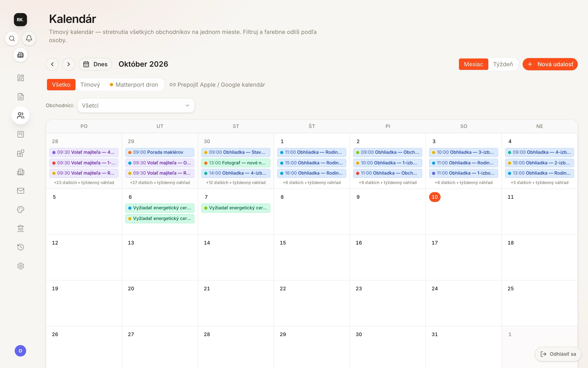The width and height of the screenshot is (588, 368).
Task: Switch to Týždeň view
Action: pos(503,64)
